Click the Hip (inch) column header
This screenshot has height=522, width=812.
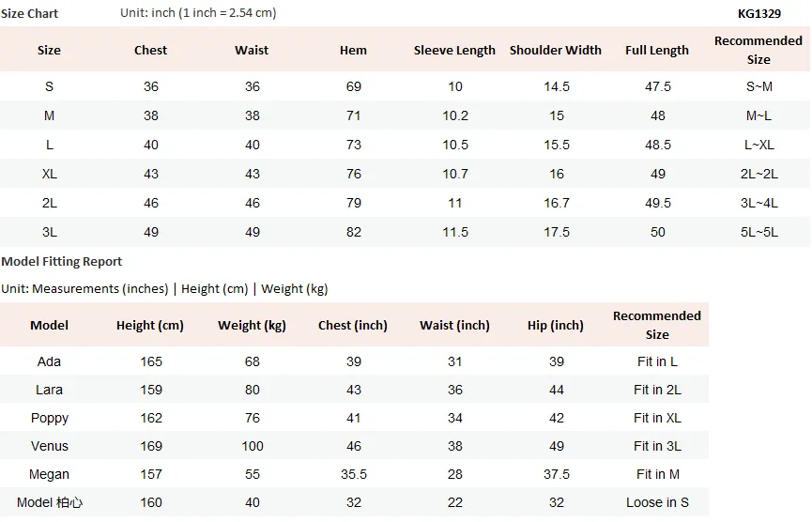(x=556, y=325)
